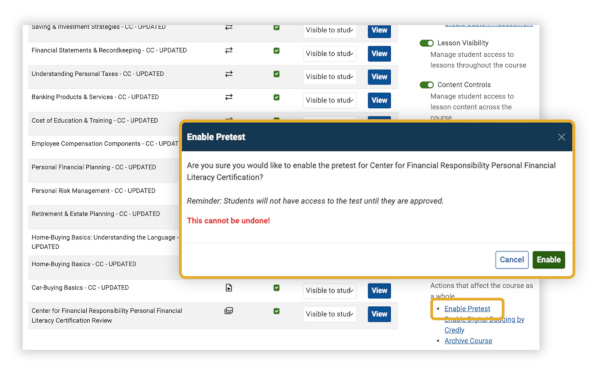View Car-Buying Basics lesson
Screen dimensions: 600x372
(379, 290)
